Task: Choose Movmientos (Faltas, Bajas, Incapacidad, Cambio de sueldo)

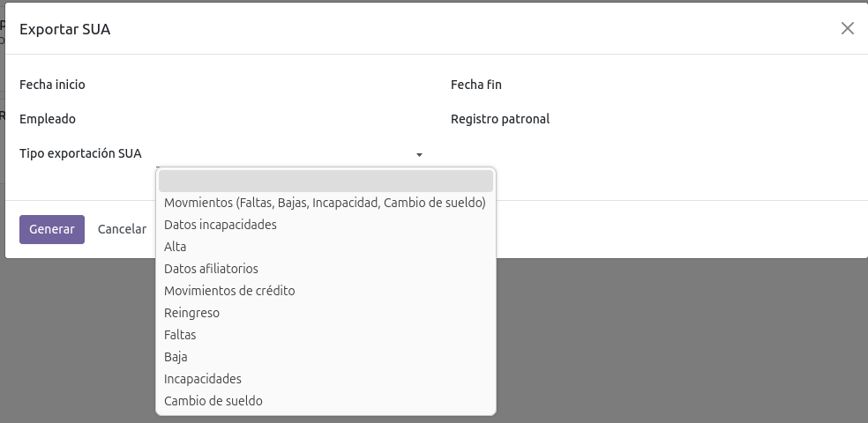Action: [x=325, y=203]
